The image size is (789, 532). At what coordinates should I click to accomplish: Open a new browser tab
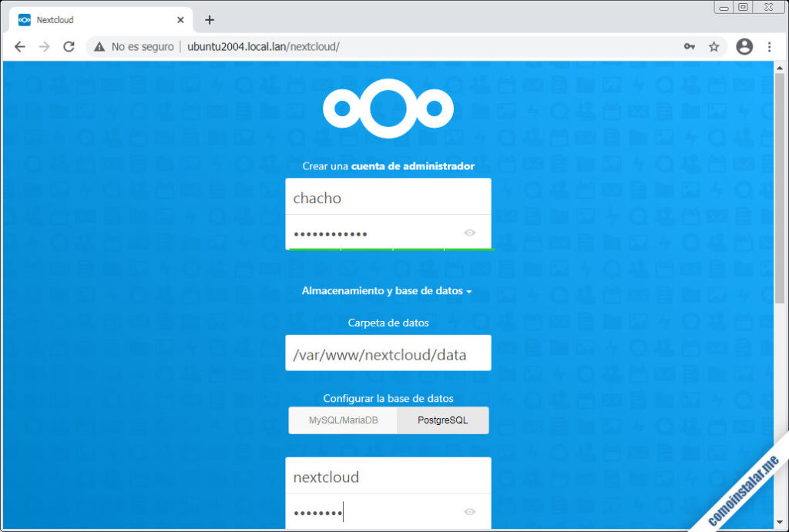(x=210, y=20)
